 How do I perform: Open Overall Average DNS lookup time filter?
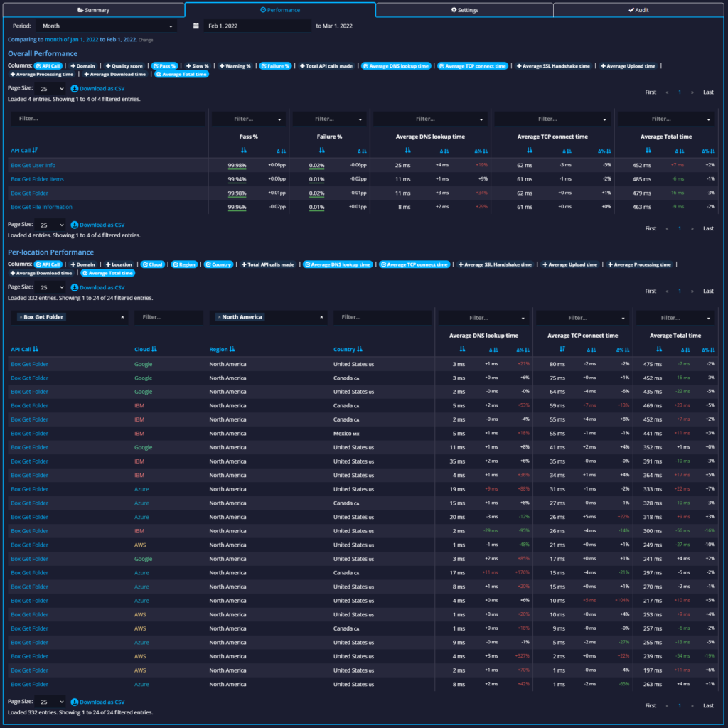coord(430,119)
